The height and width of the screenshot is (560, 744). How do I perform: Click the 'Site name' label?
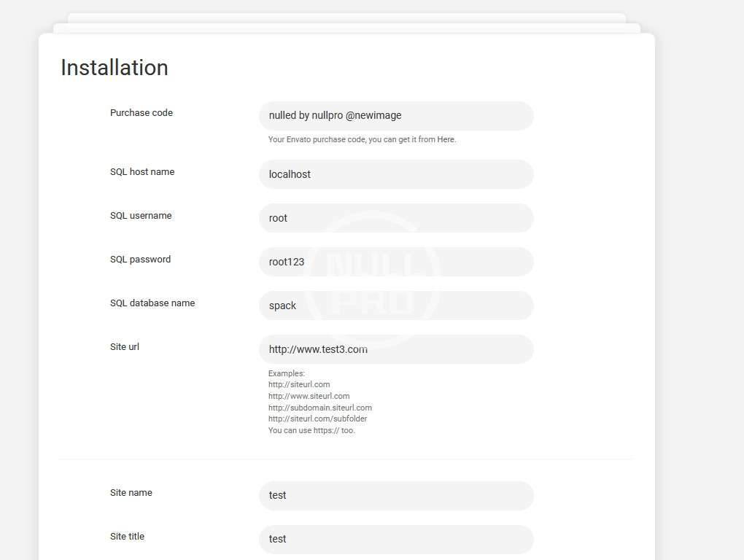pyautogui.click(x=131, y=493)
